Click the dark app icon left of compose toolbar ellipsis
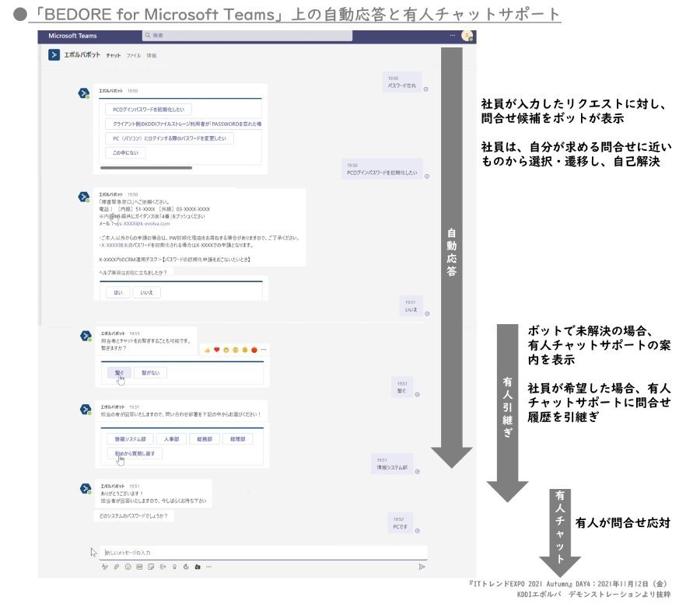The width and height of the screenshot is (700, 604). click(x=198, y=567)
